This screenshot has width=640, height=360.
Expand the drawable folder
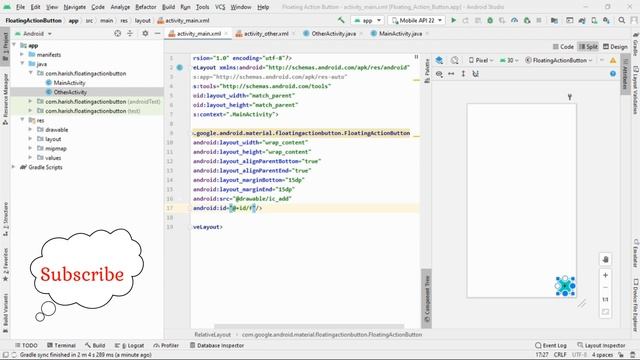[x=30, y=129]
